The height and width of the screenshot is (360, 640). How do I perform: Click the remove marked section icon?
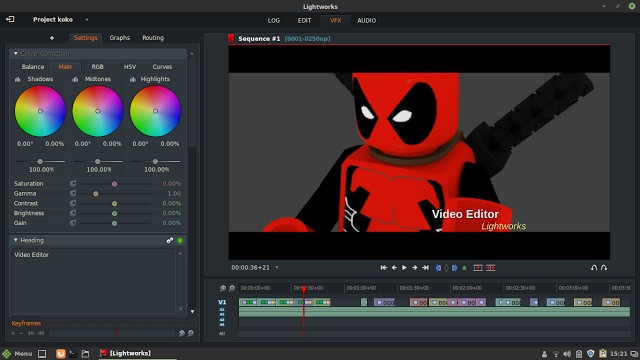pyautogui.click(x=478, y=268)
